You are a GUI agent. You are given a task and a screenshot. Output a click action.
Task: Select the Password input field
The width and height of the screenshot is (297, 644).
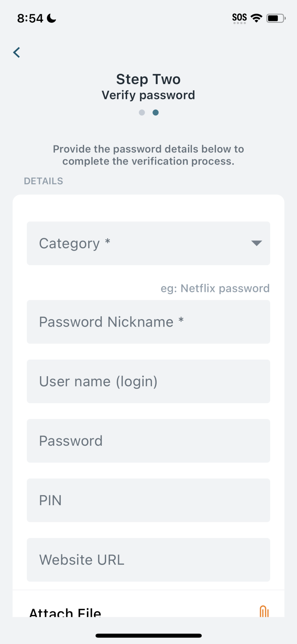[148, 441]
